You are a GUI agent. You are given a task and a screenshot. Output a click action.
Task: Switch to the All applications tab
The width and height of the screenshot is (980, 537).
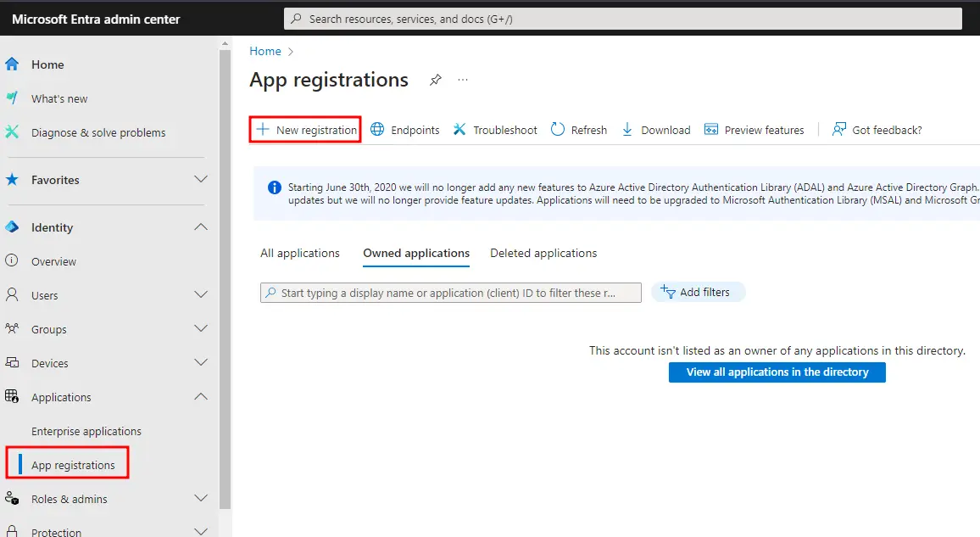tap(300, 253)
